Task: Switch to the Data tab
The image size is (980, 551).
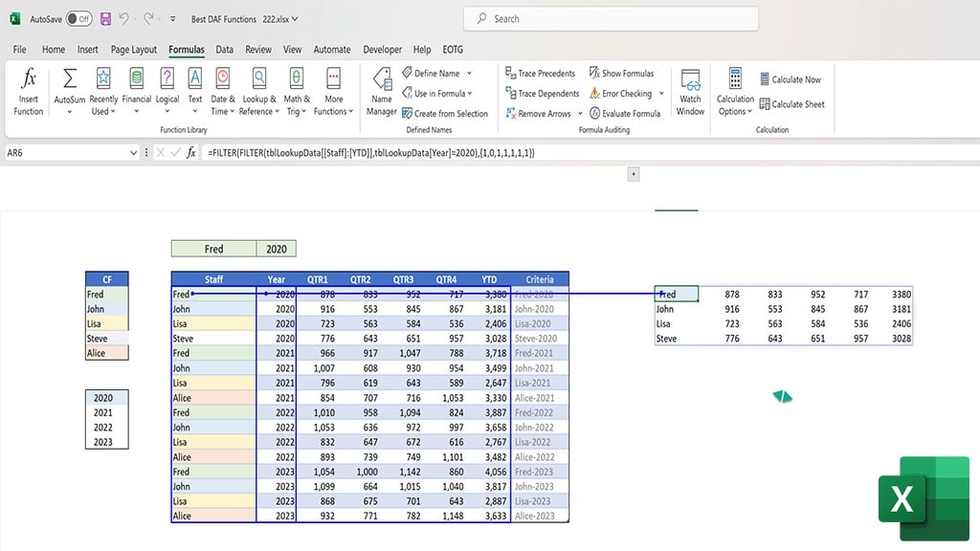Action: 224,50
